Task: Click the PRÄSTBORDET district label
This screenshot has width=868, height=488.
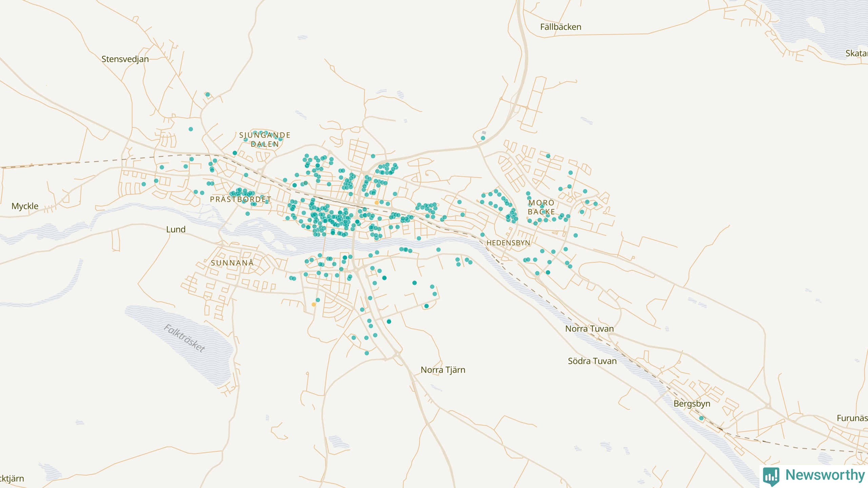Action: coord(240,199)
